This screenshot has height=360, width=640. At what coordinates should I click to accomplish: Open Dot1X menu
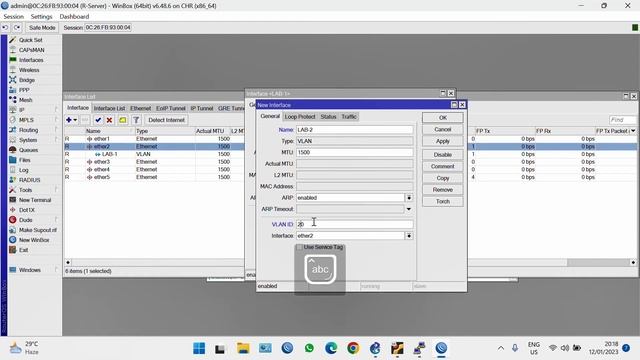(x=27, y=210)
